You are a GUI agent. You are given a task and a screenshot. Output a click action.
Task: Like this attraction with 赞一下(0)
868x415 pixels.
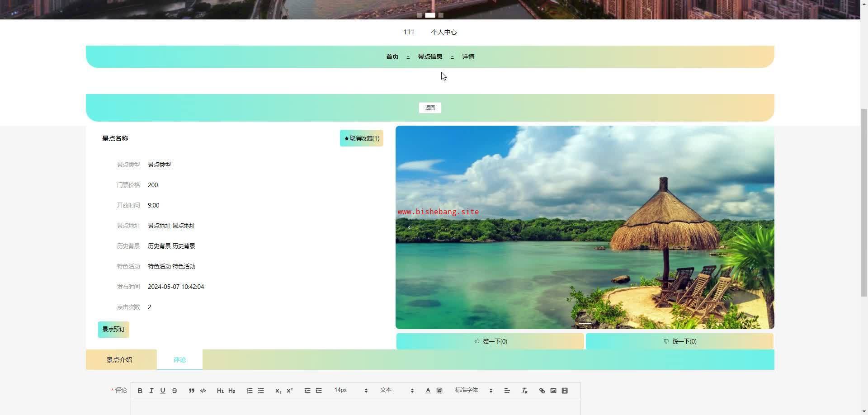click(490, 341)
